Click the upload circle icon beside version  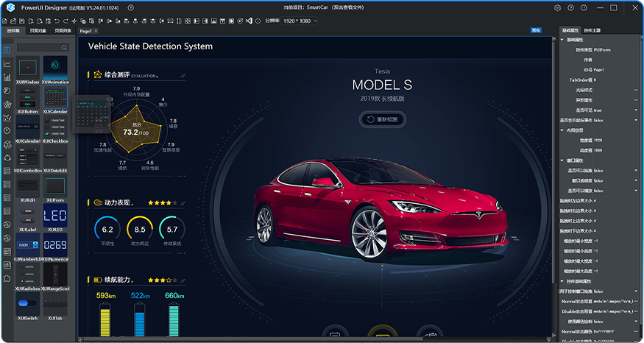pyautogui.click(x=131, y=7)
